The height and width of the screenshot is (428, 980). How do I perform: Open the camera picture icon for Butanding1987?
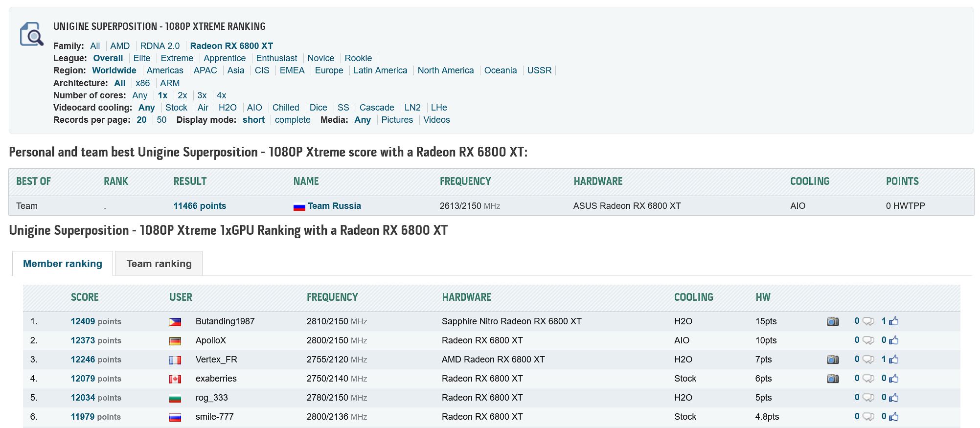click(833, 321)
